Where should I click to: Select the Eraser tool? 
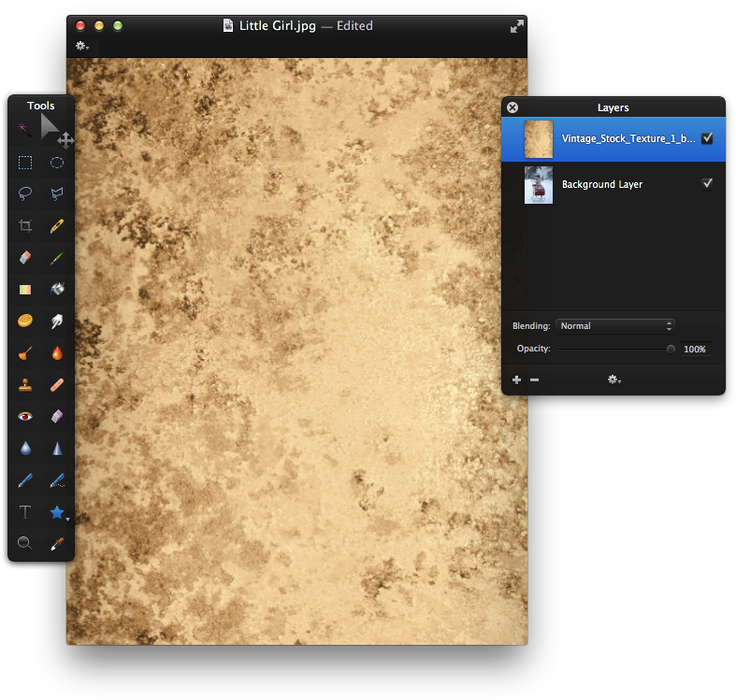tap(25, 257)
